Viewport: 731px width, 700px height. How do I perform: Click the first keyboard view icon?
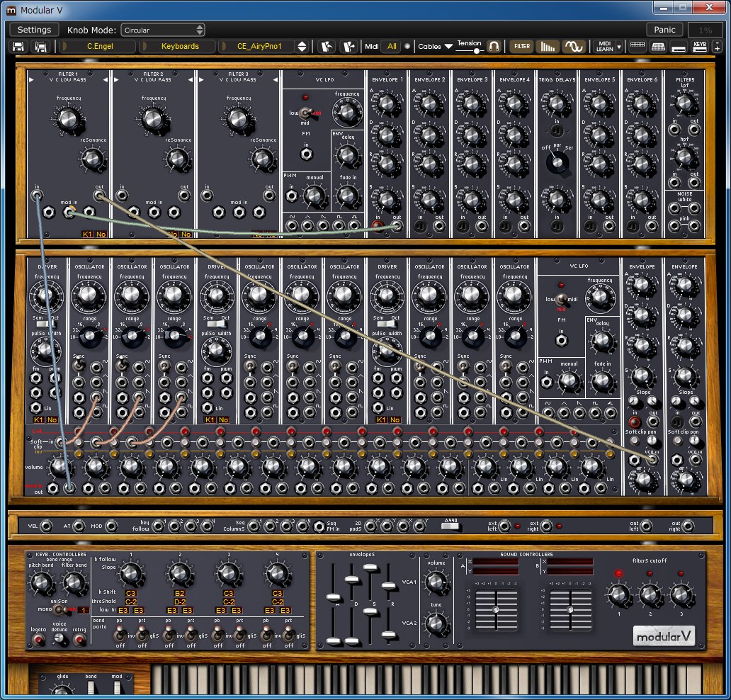(637, 46)
